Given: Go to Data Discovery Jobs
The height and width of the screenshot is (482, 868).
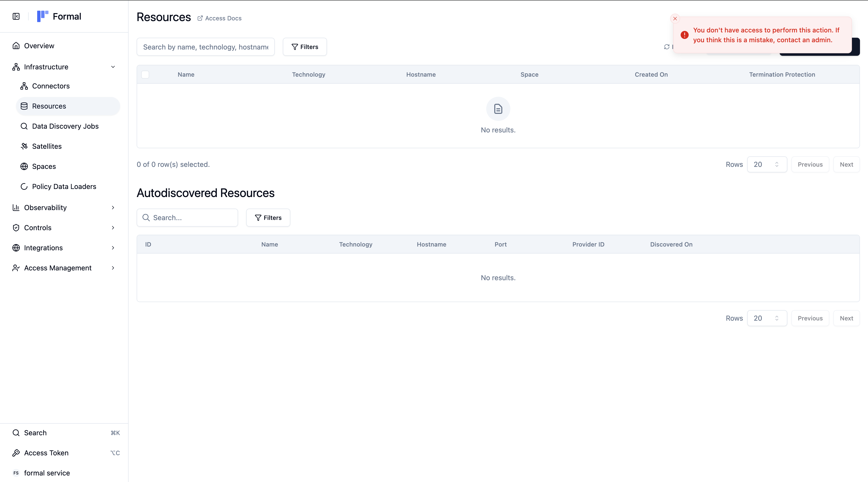Looking at the screenshot, I should (65, 126).
